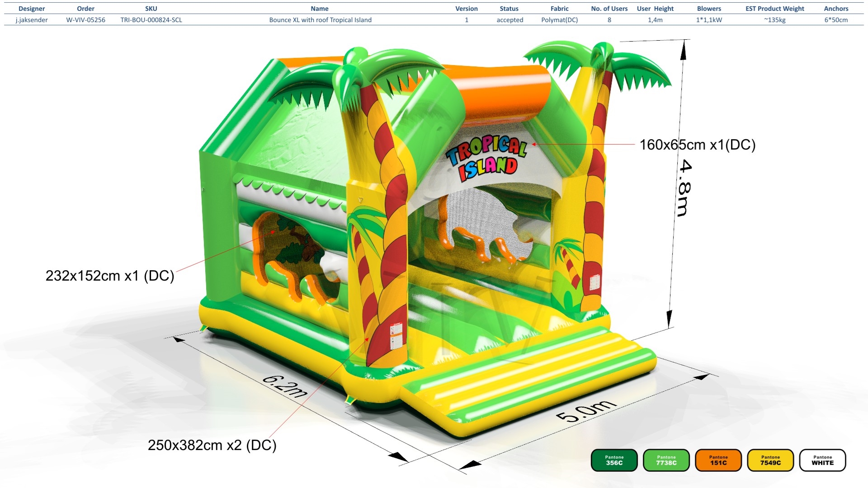This screenshot has height=488, width=868.
Task: Click the Status column header
Action: point(509,9)
